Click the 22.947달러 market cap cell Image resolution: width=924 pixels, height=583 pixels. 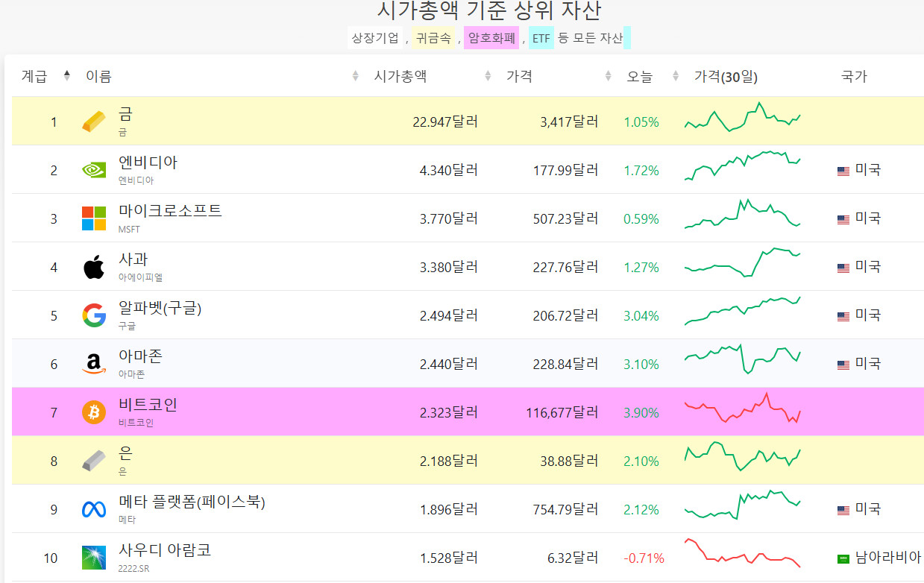tap(445, 122)
